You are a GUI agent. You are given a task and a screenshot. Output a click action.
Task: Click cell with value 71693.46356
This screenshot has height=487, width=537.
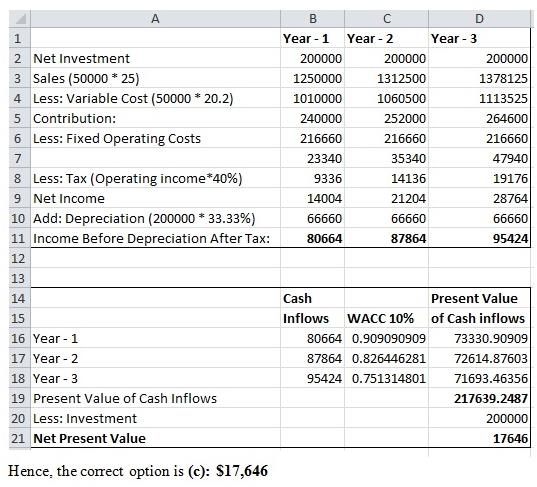(x=479, y=378)
